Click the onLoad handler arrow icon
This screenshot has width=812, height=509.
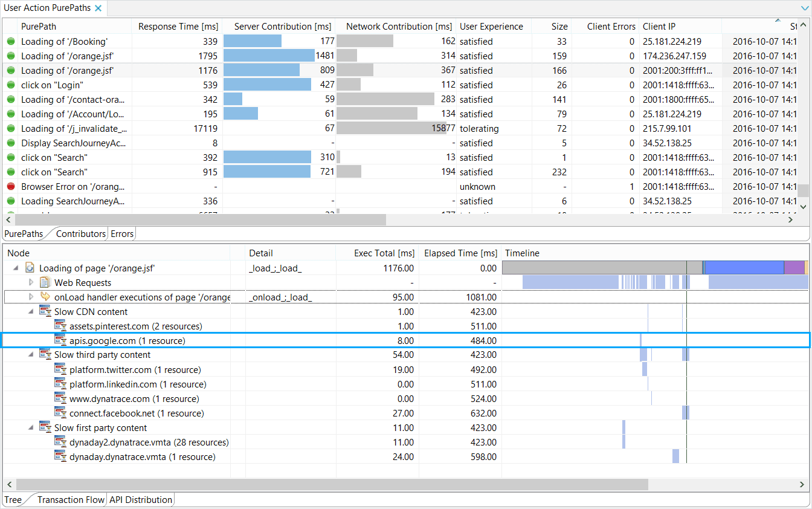click(45, 297)
